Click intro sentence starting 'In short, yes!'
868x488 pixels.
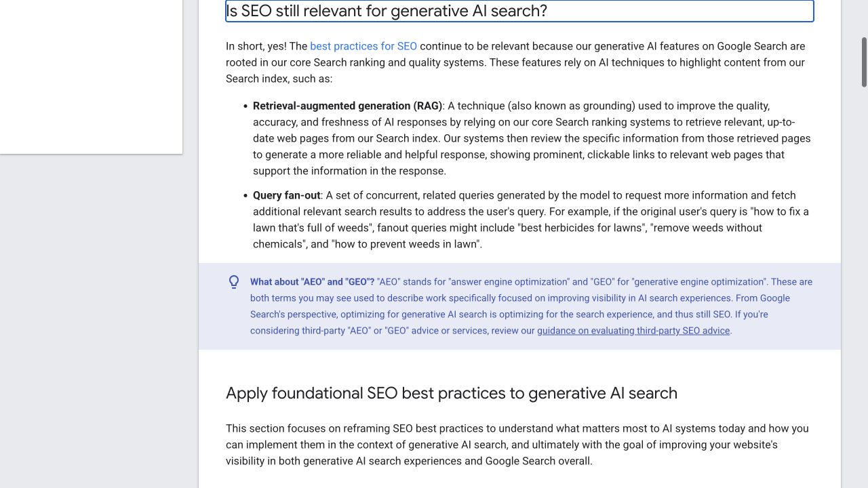(517, 62)
